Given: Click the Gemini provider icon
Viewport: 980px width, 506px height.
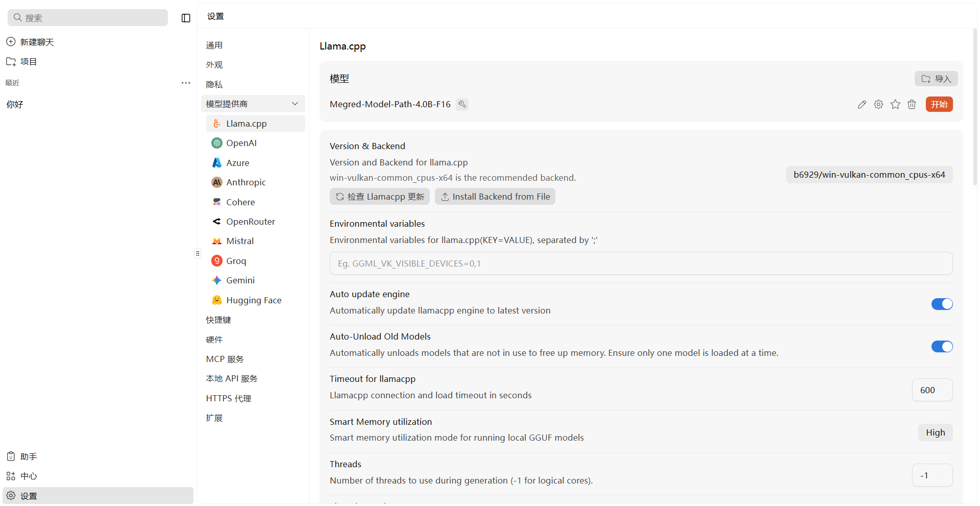Looking at the screenshot, I should pyautogui.click(x=217, y=280).
